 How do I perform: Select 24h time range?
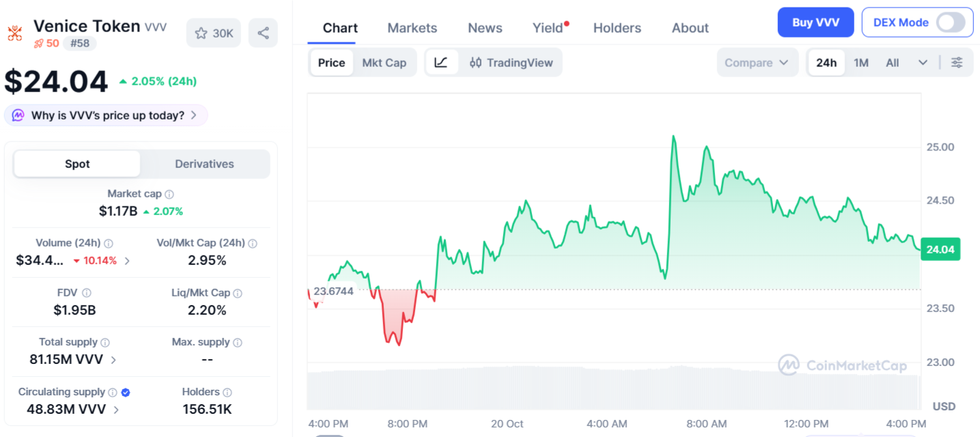pyautogui.click(x=826, y=63)
